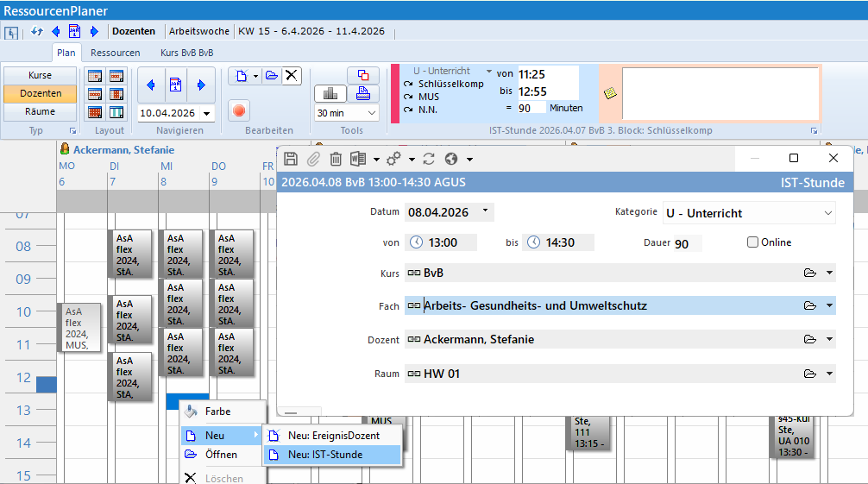Switch type to Räume

(x=40, y=111)
